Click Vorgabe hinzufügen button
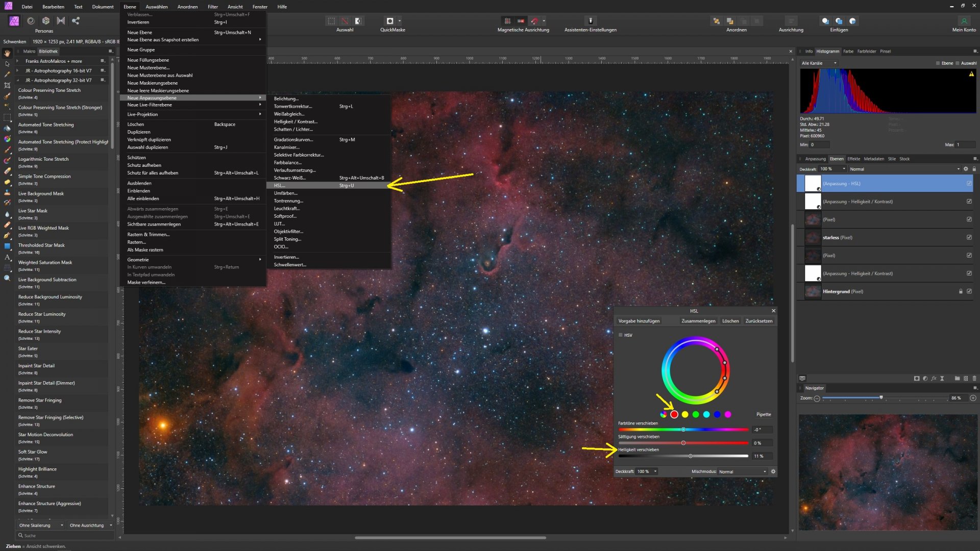 639,321
